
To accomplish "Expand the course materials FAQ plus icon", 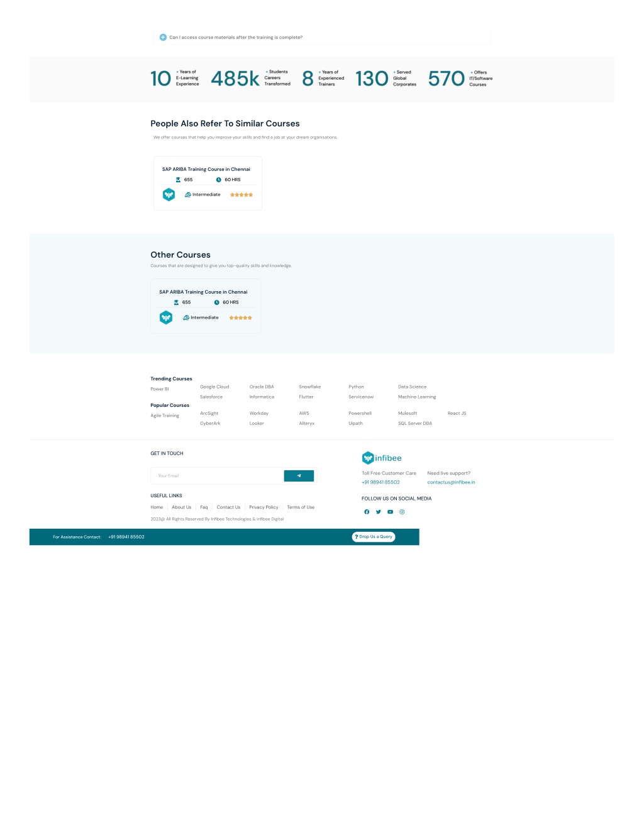I will click(x=163, y=37).
